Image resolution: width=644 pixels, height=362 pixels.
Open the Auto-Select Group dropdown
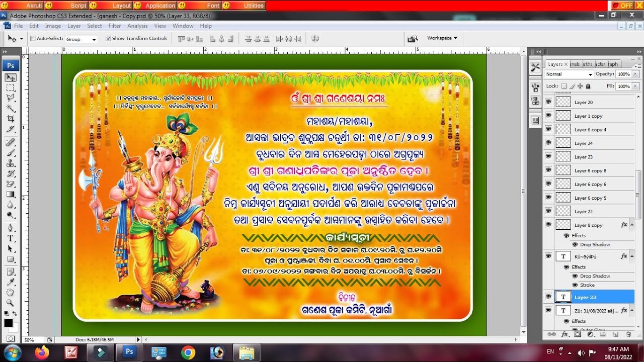pos(81,39)
